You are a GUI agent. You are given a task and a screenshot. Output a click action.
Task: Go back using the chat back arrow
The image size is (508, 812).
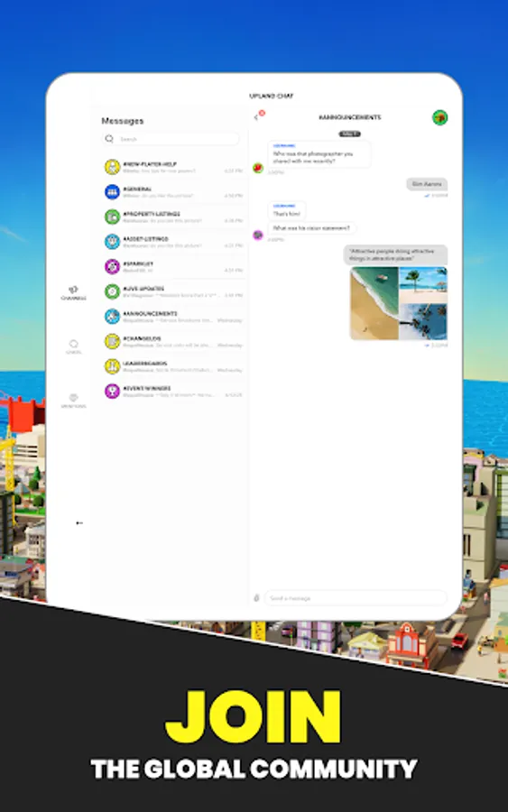(256, 117)
